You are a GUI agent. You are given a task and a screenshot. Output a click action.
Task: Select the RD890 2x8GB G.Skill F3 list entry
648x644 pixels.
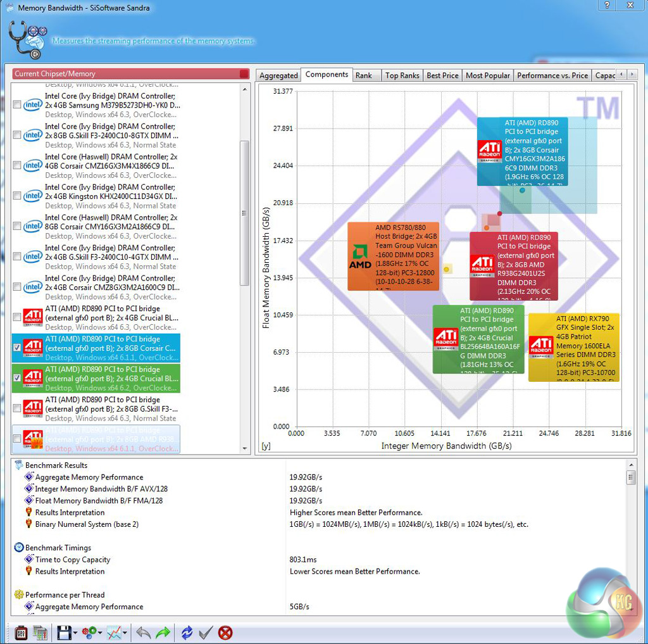coord(96,408)
